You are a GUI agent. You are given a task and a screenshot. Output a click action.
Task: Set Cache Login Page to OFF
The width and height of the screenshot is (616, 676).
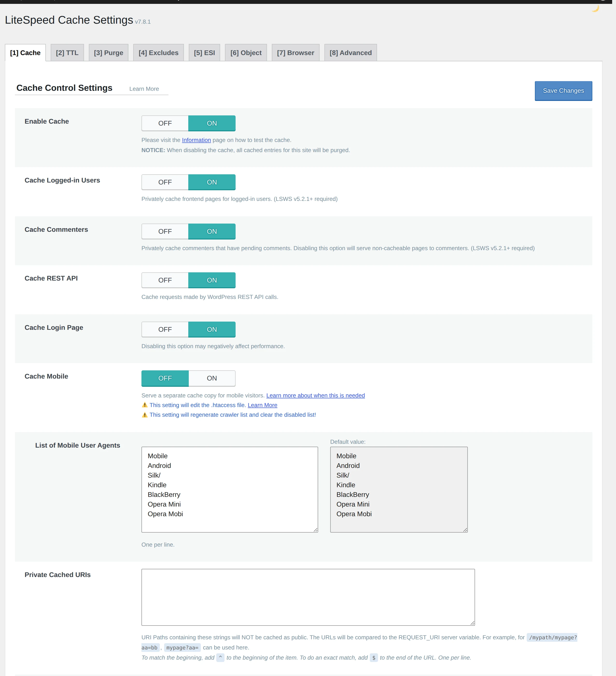pyautogui.click(x=165, y=329)
